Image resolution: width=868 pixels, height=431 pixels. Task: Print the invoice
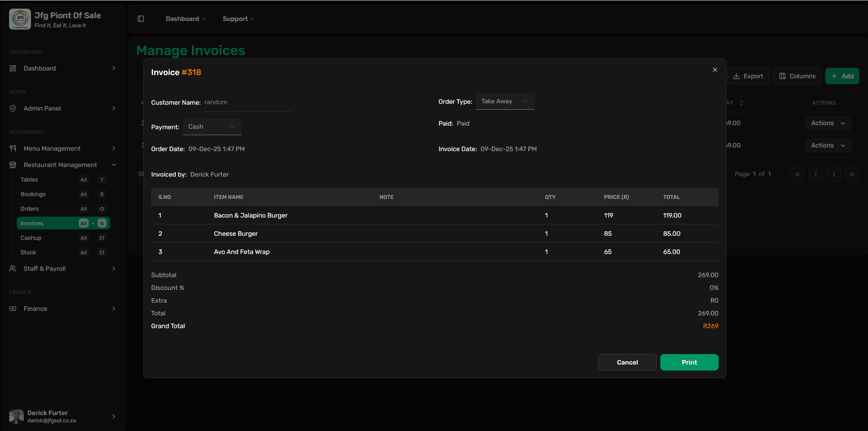pos(689,362)
